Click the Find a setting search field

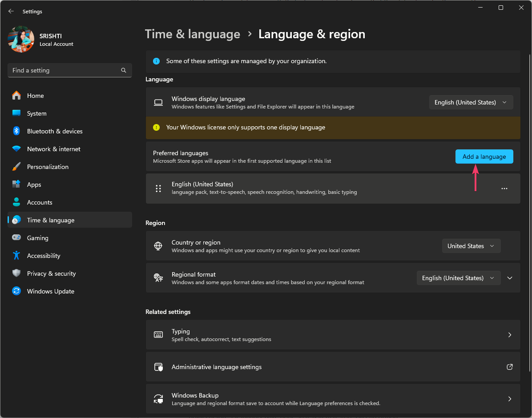pos(62,70)
